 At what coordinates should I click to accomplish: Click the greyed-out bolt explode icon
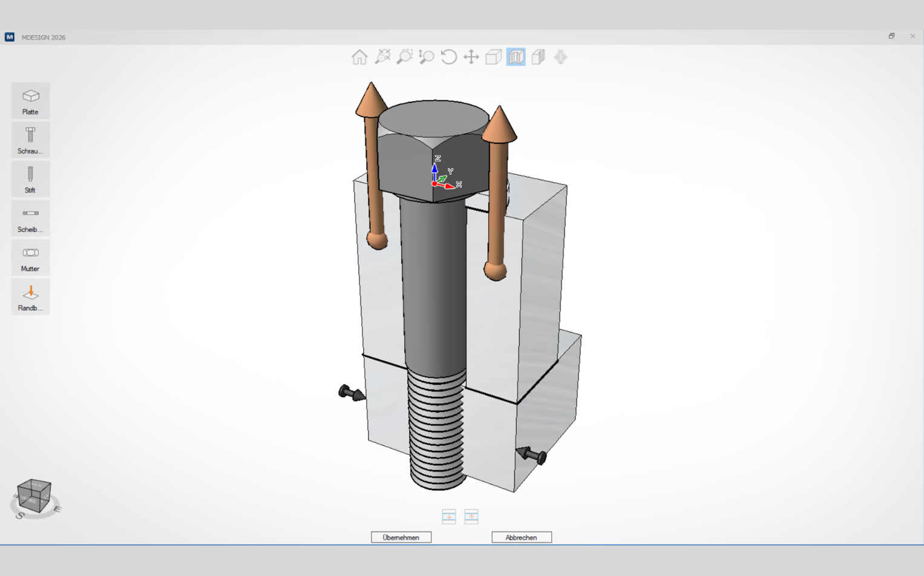point(560,57)
